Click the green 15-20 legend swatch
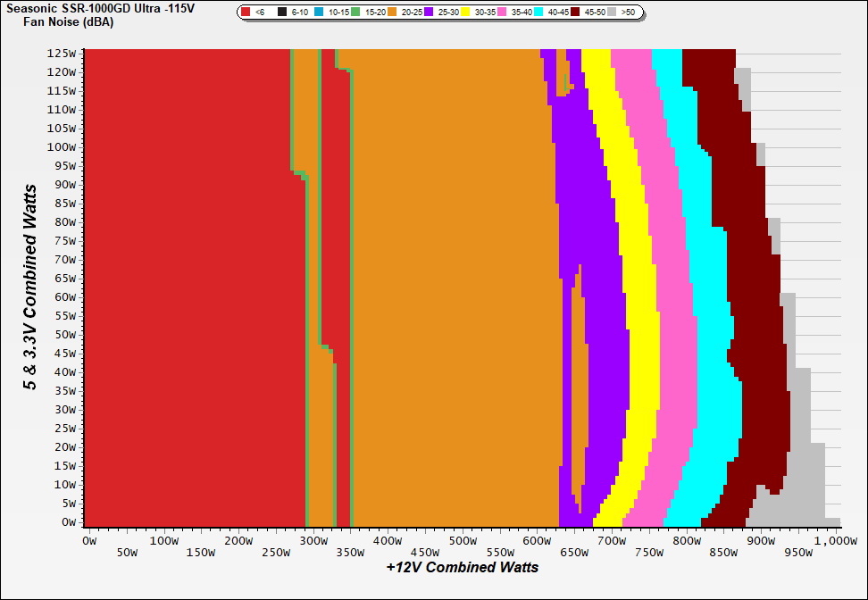The width and height of the screenshot is (868, 600). [x=355, y=12]
